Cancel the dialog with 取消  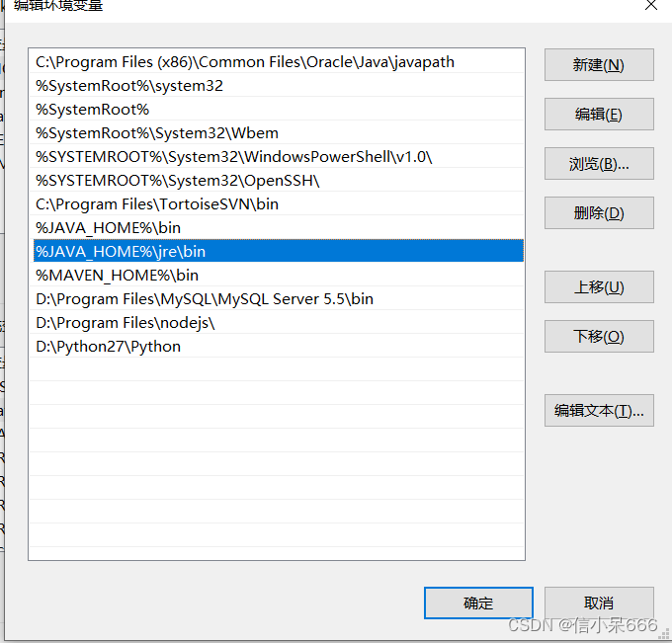coord(599,603)
